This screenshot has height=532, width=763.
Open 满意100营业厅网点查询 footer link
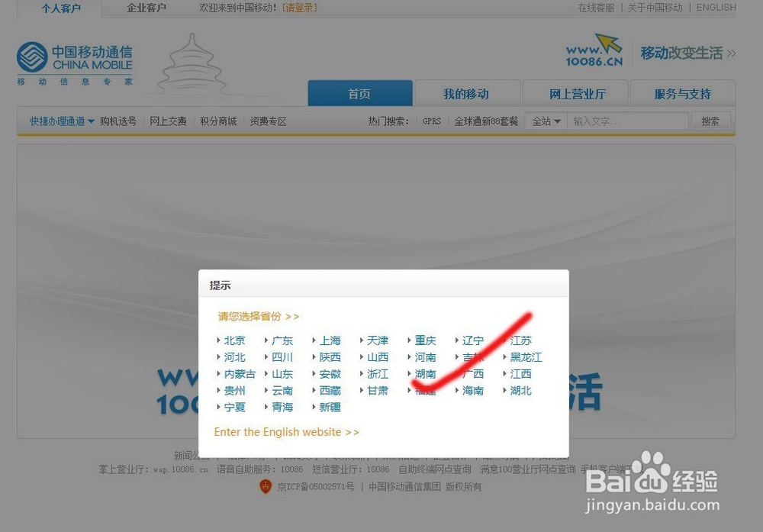(x=527, y=469)
